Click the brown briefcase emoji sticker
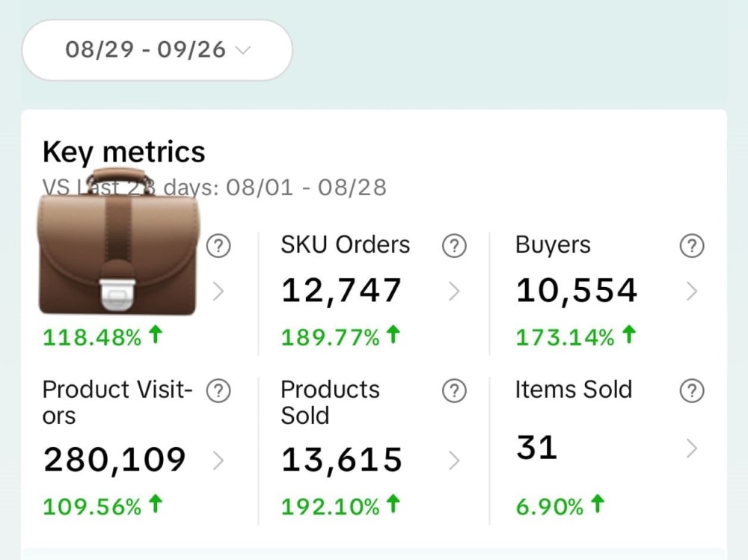Image resolution: width=748 pixels, height=560 pixels. pyautogui.click(x=119, y=241)
